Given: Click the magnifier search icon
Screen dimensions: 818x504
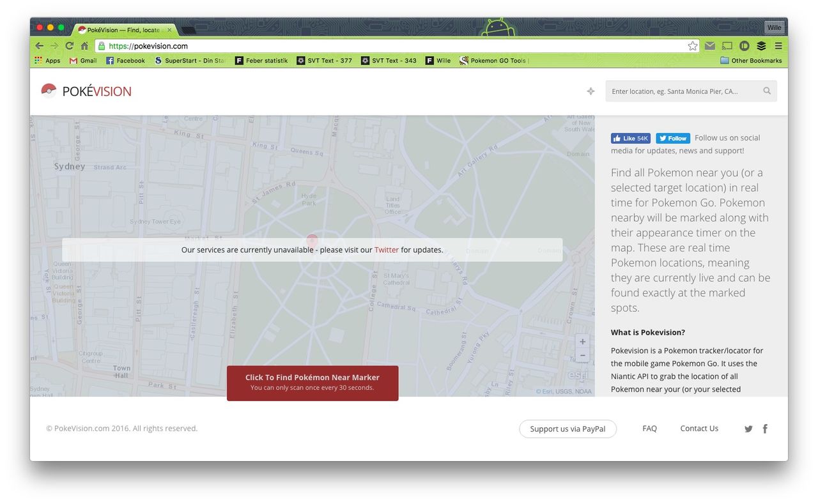Looking at the screenshot, I should point(767,91).
